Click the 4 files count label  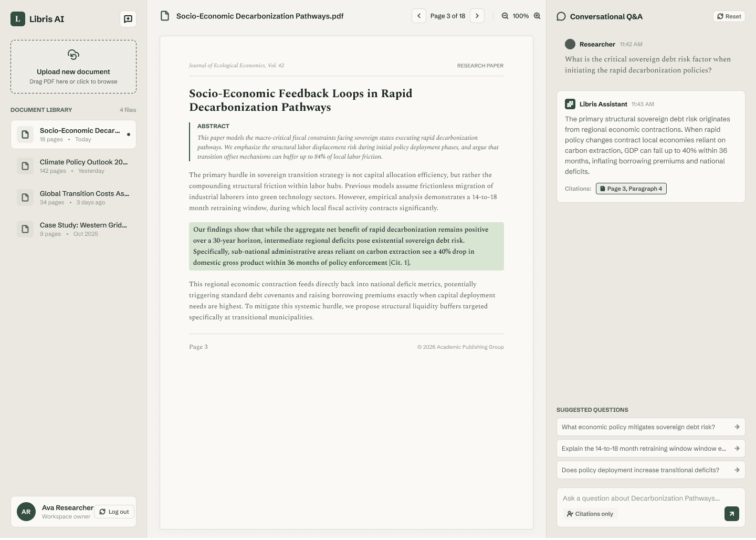pyautogui.click(x=128, y=110)
